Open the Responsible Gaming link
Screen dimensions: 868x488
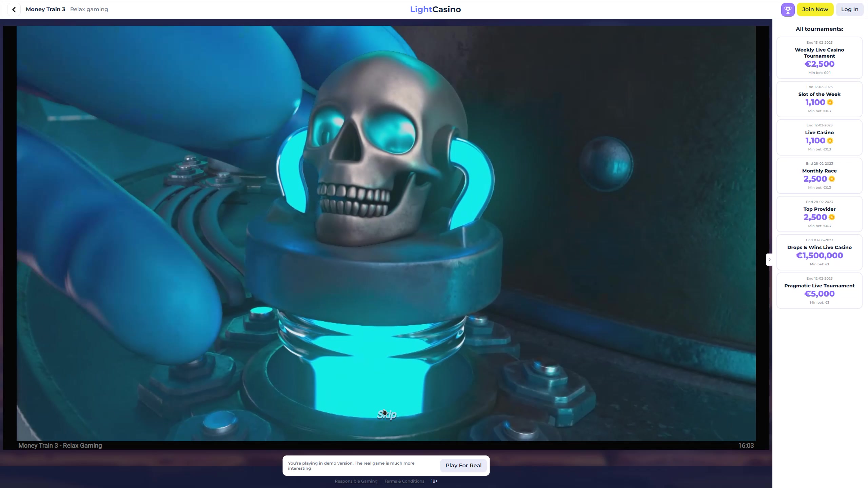(356, 481)
